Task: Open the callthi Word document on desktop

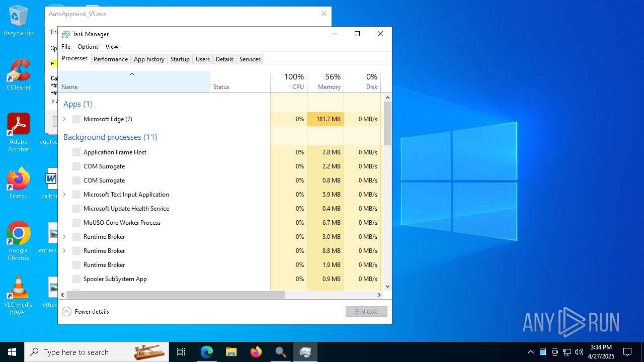Action: point(50,184)
